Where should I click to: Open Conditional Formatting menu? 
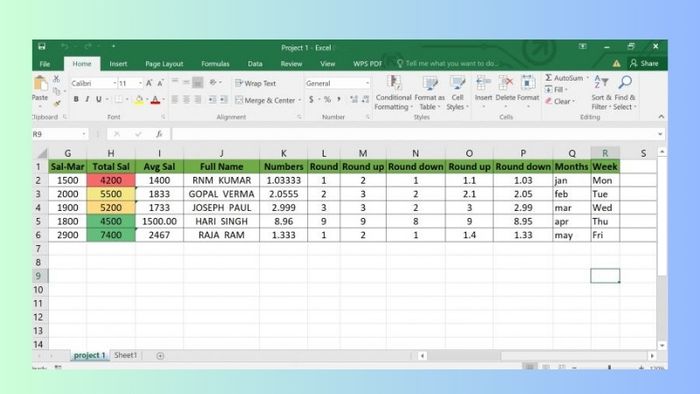[393, 93]
